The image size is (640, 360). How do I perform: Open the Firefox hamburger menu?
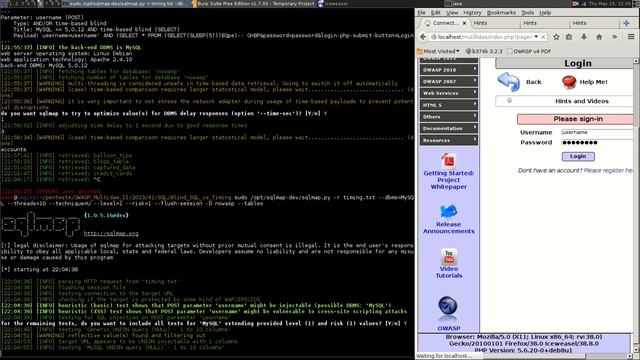[631, 37]
